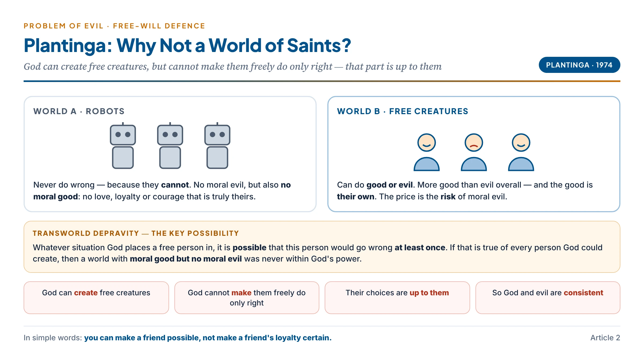Viewport: 644px width, 358px height.
Task: Select the 'God cannot make them freely' card
Action: pos(247,297)
